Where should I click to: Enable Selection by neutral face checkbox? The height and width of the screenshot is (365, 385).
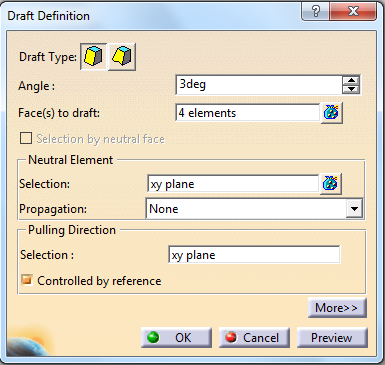tap(26, 138)
